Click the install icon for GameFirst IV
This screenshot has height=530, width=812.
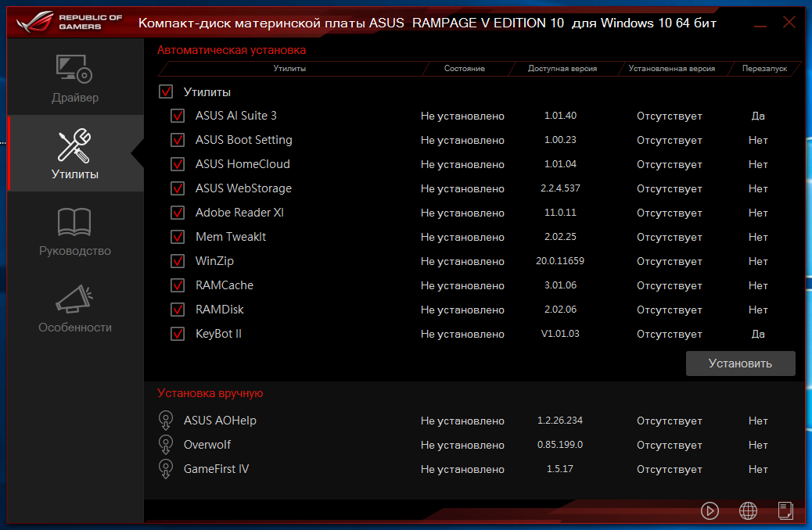click(165, 469)
